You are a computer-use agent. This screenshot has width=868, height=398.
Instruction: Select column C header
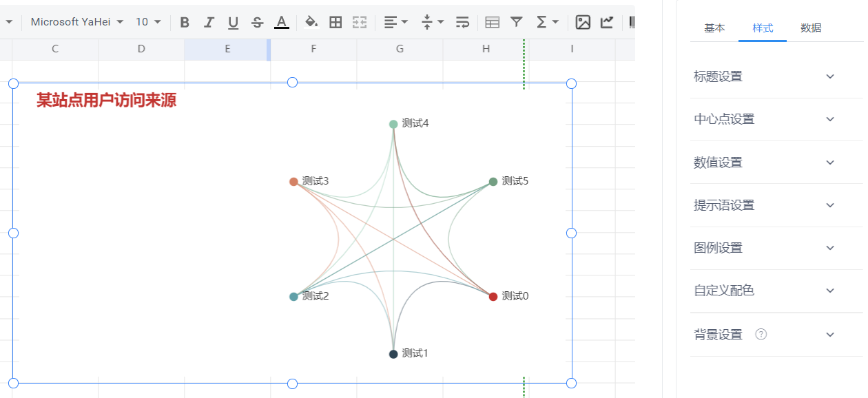[55, 49]
